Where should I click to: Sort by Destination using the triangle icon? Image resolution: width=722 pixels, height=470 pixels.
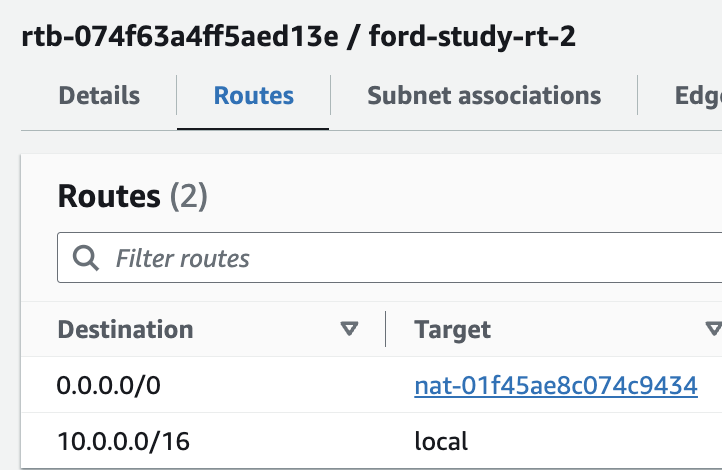click(349, 329)
